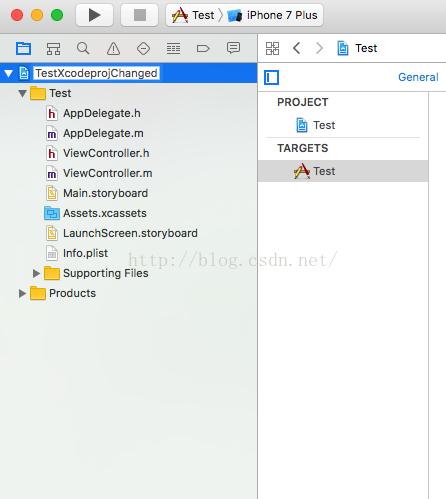Viewport: 446px width, 499px height.
Task: Click the Assets.xcassets folder icon
Action: tap(52, 213)
